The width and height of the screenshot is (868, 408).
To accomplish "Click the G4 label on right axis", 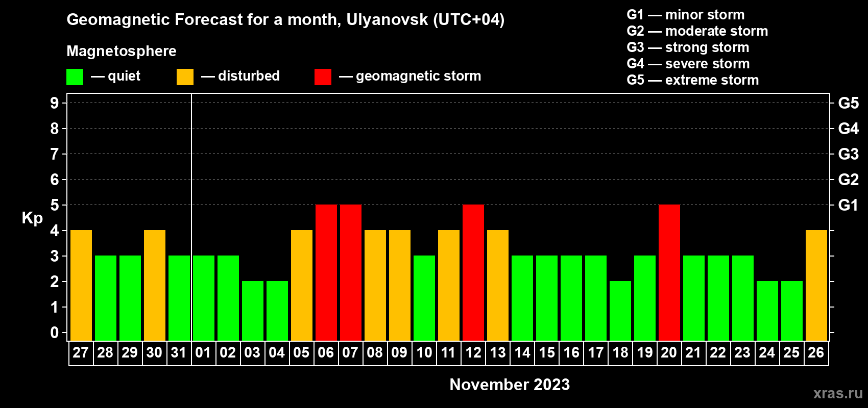I will pyautogui.click(x=849, y=129).
